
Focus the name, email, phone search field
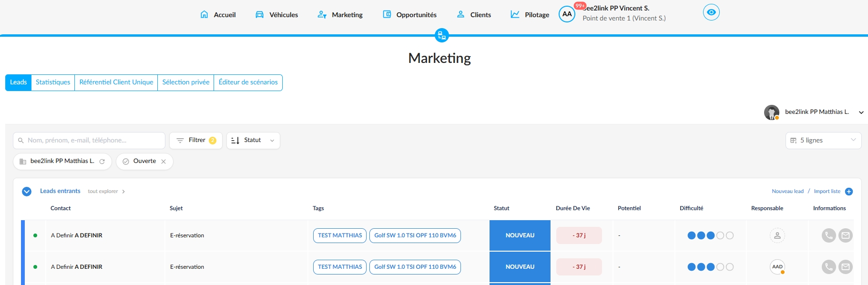[x=89, y=141]
